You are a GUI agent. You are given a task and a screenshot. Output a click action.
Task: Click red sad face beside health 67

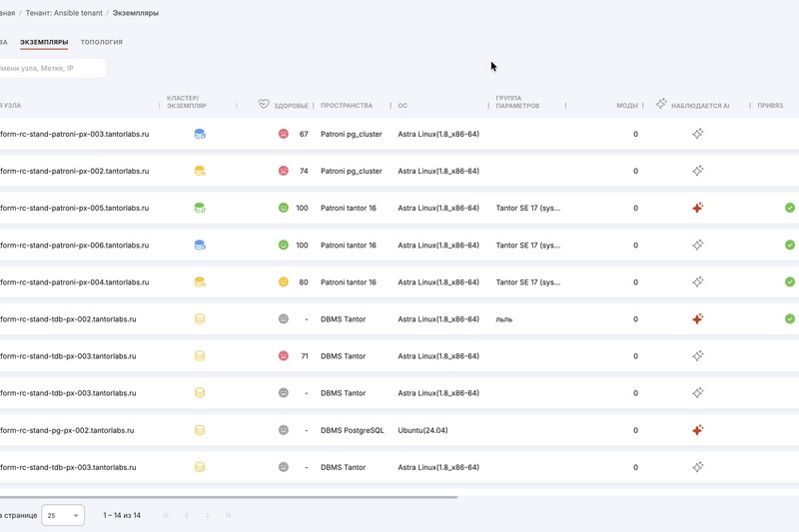[x=284, y=134]
